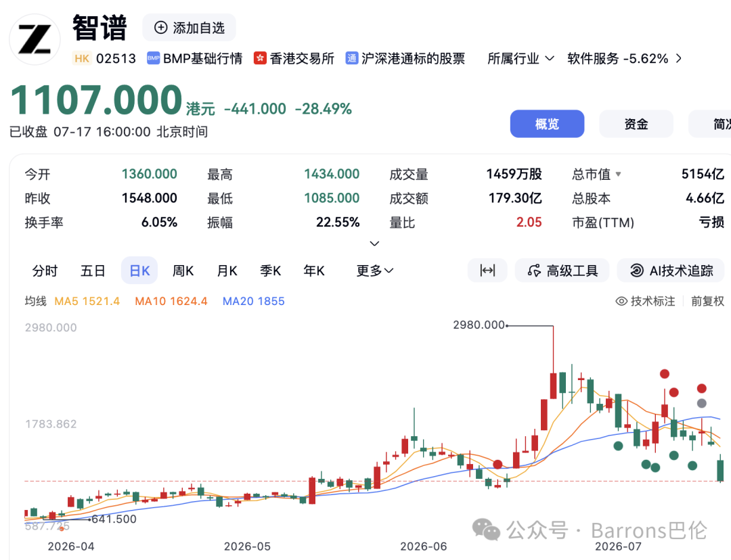Click the 换手率 value 6.05%
The height and width of the screenshot is (560, 731).
[159, 223]
